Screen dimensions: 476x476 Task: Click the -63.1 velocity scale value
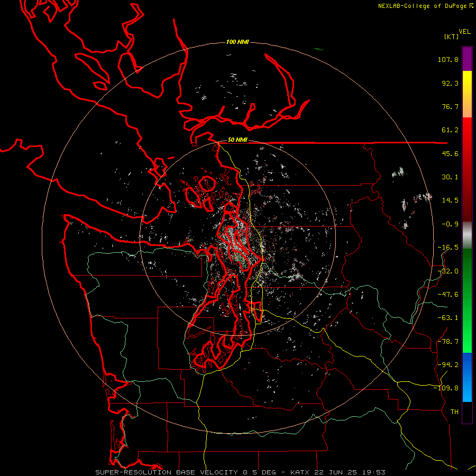pos(448,318)
